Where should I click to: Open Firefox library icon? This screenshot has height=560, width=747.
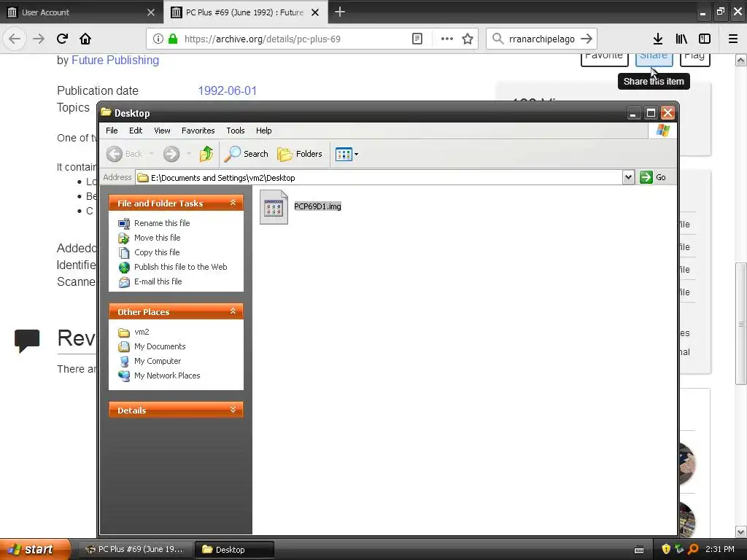click(681, 39)
